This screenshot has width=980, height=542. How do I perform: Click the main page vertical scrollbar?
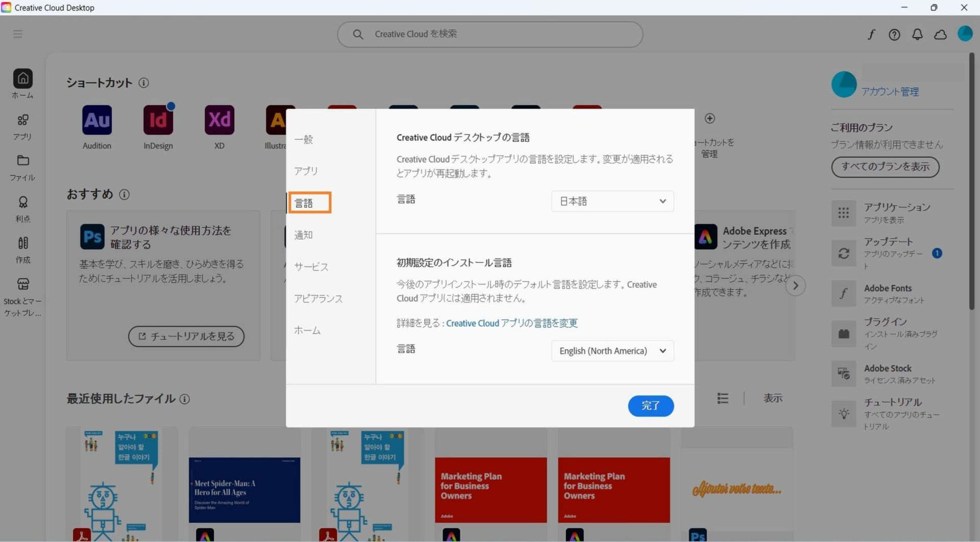972,181
